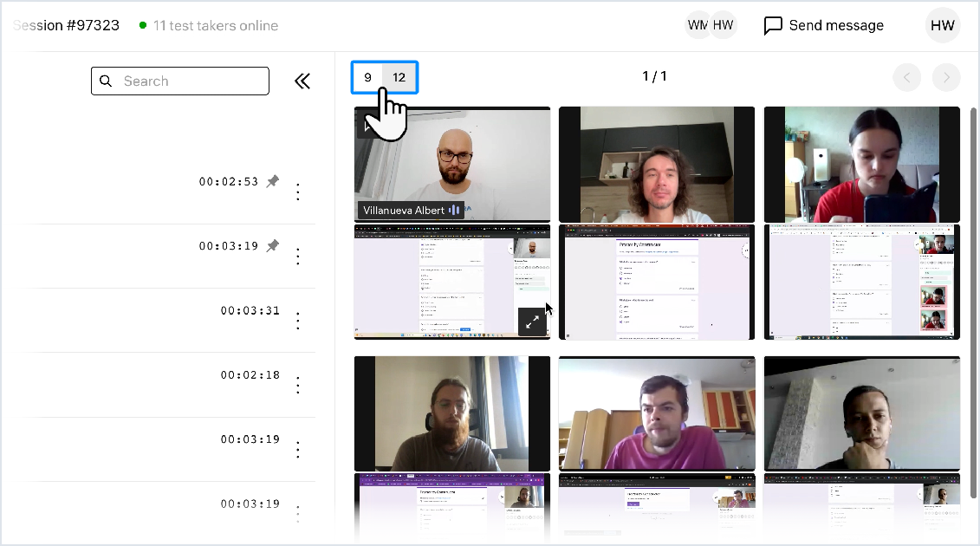Open the three-dot menu beside 00:03:31
Image resolution: width=980 pixels, height=546 pixels.
[298, 321]
